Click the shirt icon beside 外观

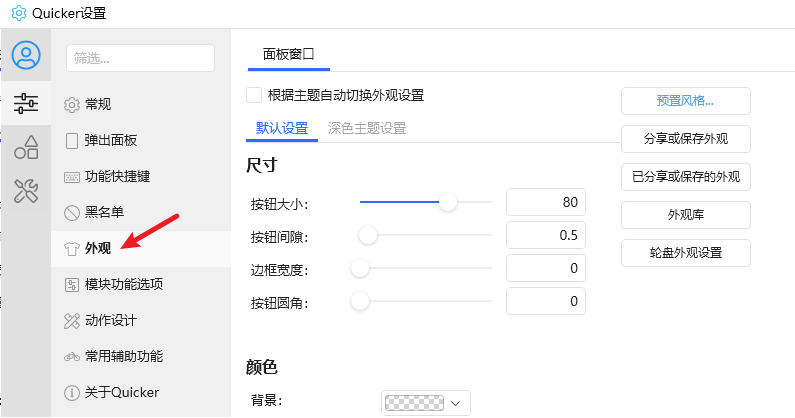72,248
